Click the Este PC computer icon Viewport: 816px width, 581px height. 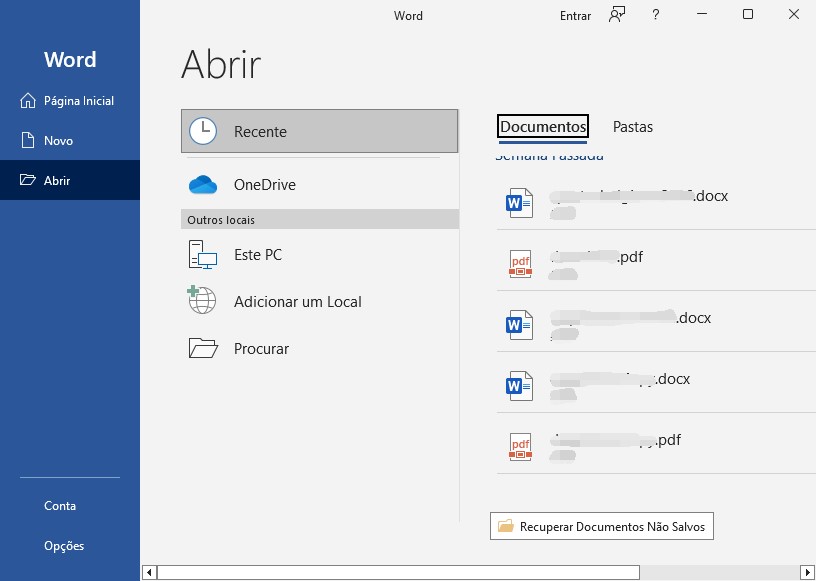point(203,255)
